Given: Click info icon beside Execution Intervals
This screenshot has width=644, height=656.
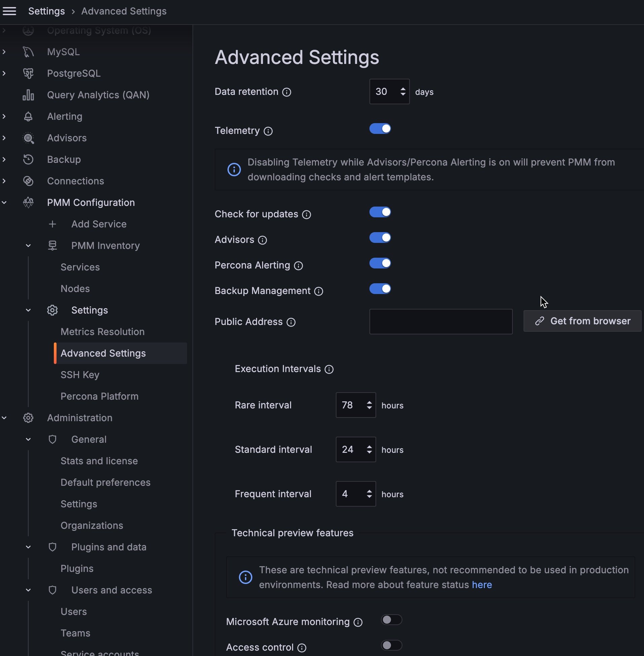Looking at the screenshot, I should point(329,369).
